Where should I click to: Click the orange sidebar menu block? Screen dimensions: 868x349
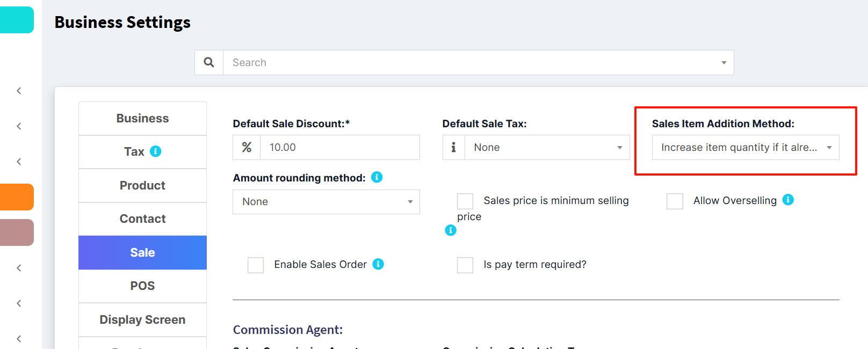pos(17,197)
